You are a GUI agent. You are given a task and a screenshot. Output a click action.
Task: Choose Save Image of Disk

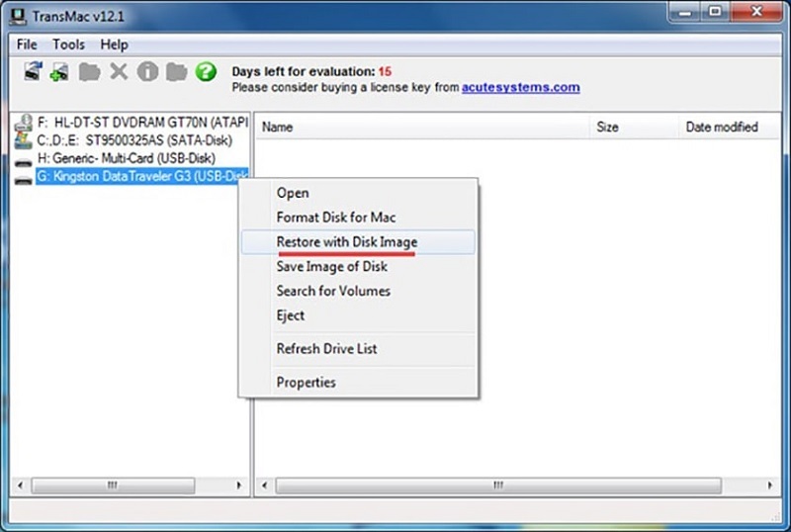point(331,267)
